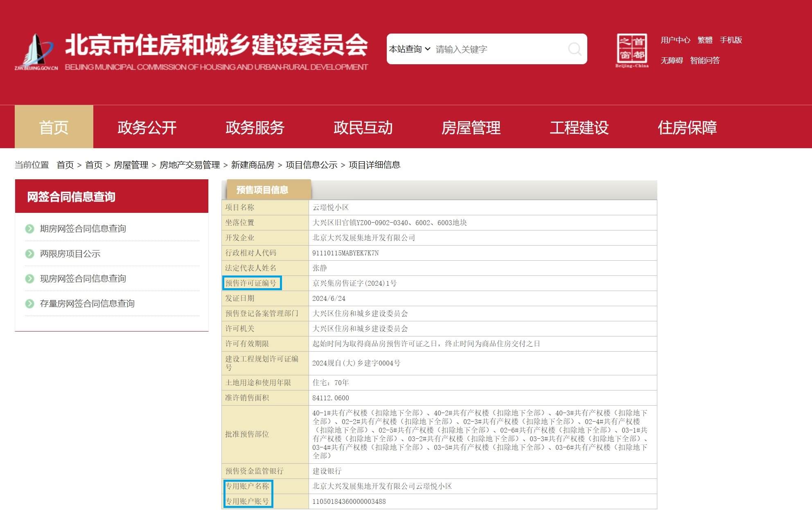Click 房地产交易管理 in the breadcrumb
812x510 pixels.
coord(189,165)
